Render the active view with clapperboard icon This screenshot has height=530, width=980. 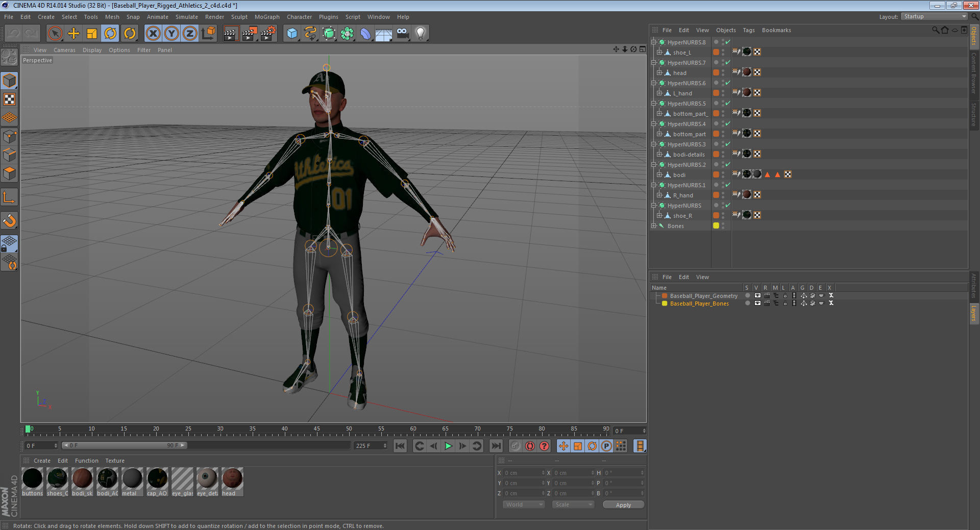231,34
